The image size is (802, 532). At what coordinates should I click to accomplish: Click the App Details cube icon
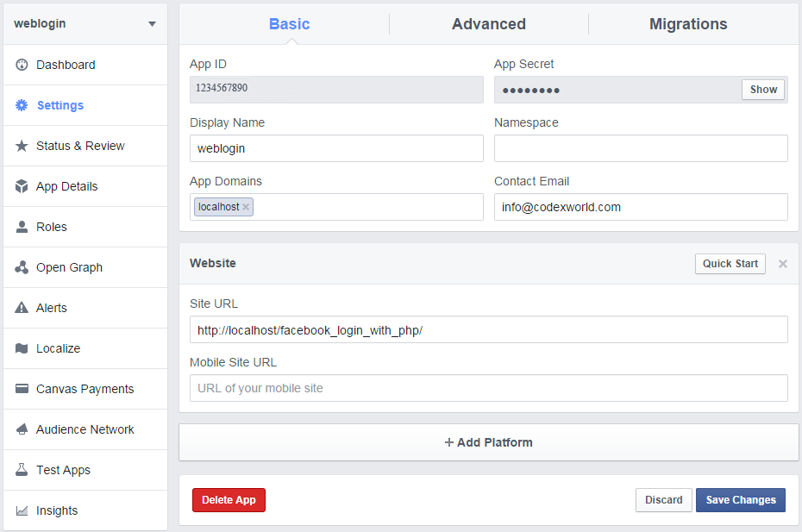(x=22, y=186)
